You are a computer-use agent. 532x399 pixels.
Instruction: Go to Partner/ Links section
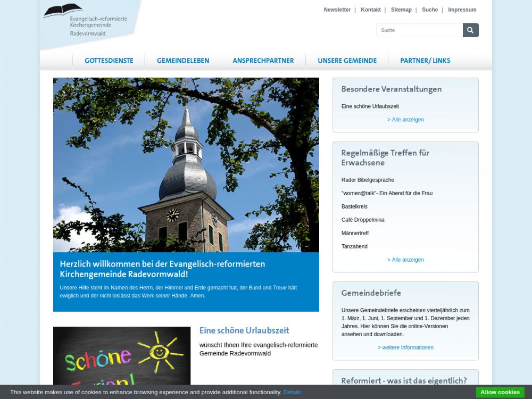click(x=425, y=61)
